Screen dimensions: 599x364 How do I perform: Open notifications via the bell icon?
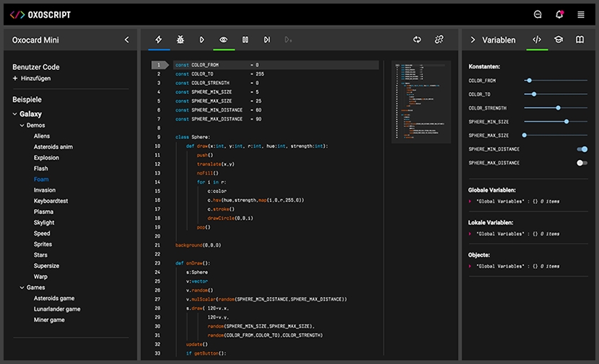point(559,14)
